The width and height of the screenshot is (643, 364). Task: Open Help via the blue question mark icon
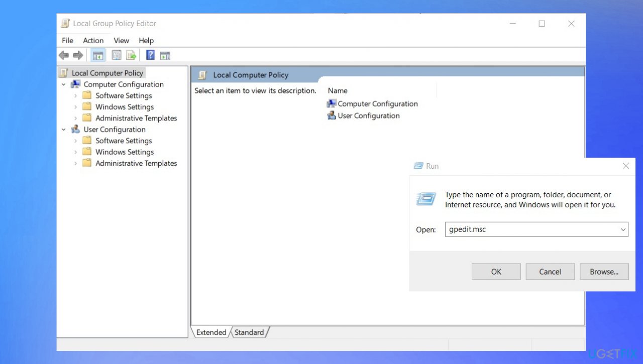[150, 55]
